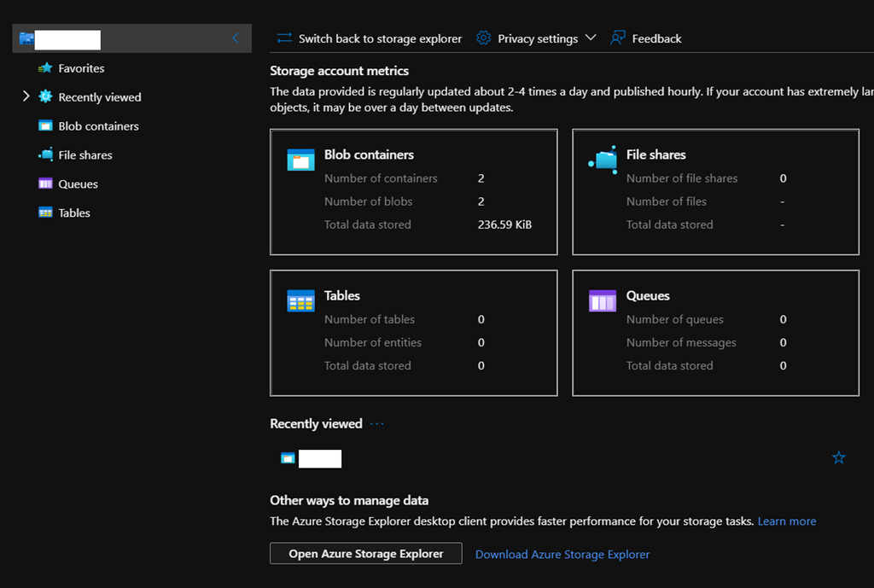Screen dimensions: 874x588
Task: Open the Learn more link
Action: [x=786, y=521]
